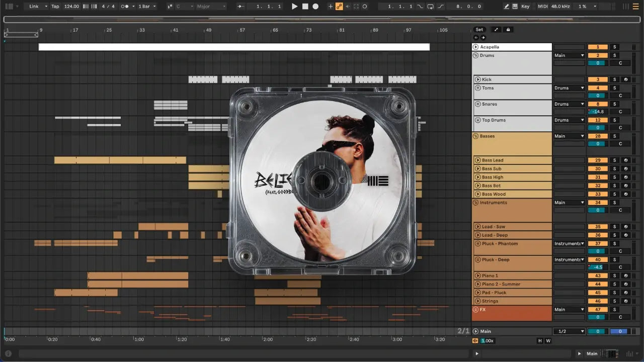Collapse the Instruments group track
Screen dimensions: 644x362
point(475,203)
